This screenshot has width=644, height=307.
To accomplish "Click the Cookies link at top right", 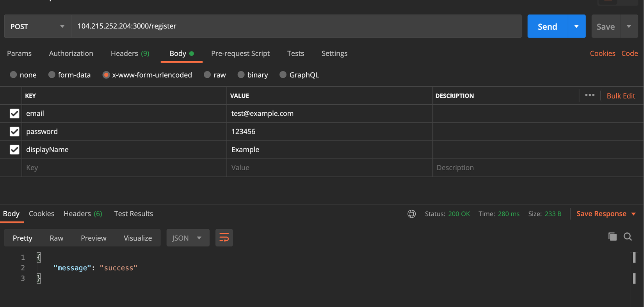I will tap(602, 54).
